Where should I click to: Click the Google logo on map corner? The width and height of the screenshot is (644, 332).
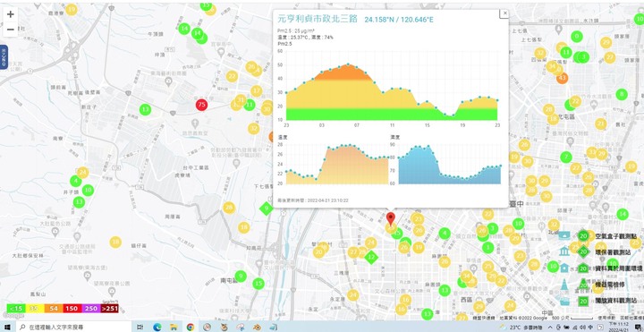point(13,316)
